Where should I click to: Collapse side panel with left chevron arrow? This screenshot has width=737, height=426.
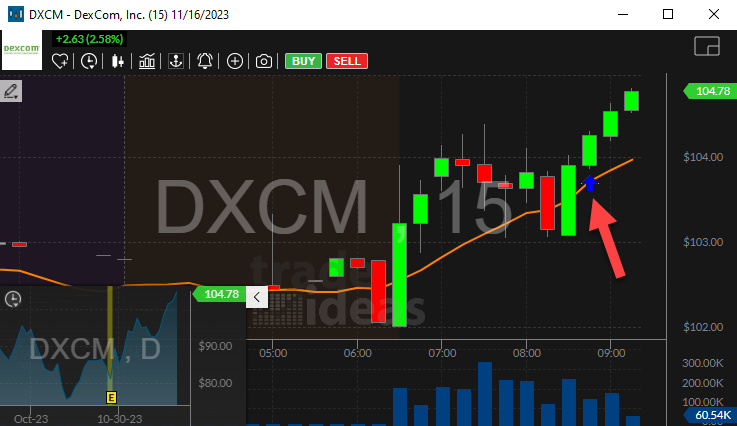click(256, 296)
